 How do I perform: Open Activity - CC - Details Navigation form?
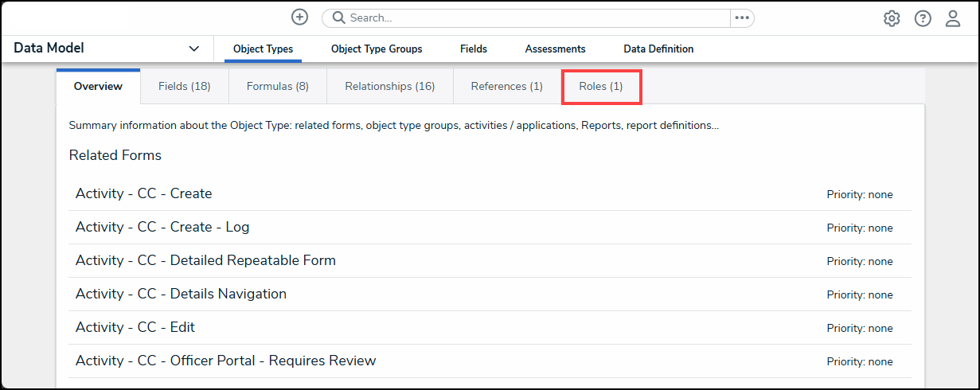(181, 294)
